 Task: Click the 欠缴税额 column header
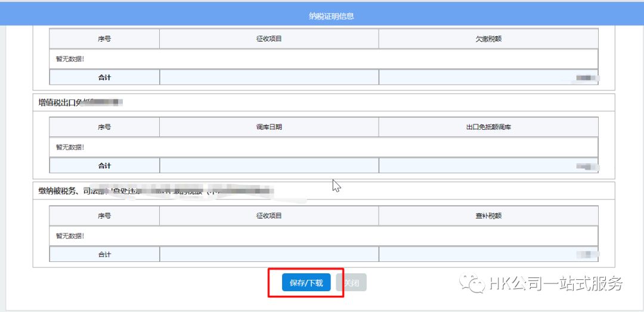(x=488, y=39)
